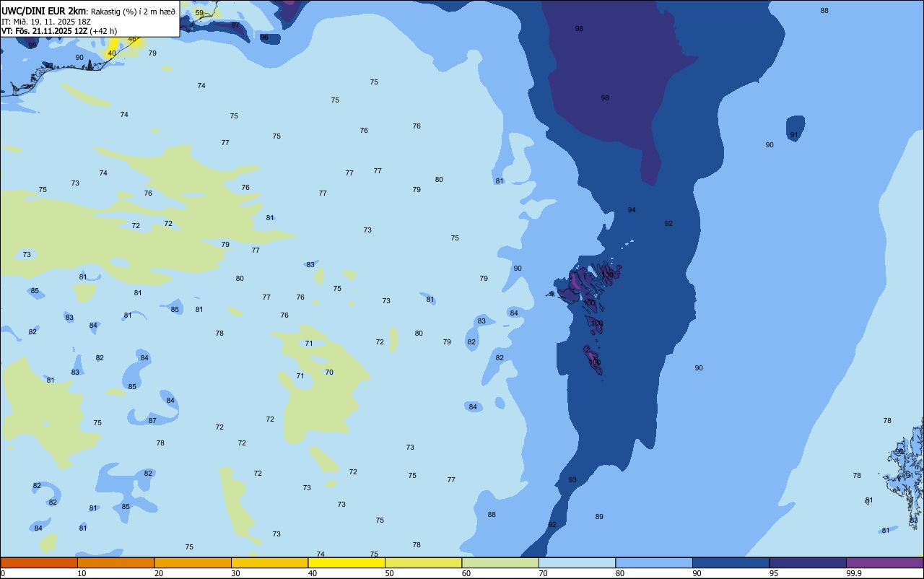The width and height of the screenshot is (924, 579).
Task: Click the 'Rakastig (%) í 2 m hæð' label
Action: point(133,12)
